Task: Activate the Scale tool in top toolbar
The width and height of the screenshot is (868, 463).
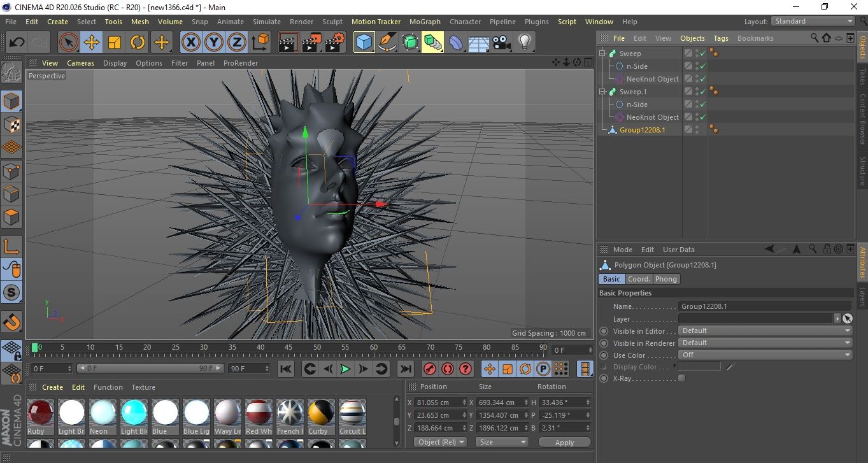Action: [115, 43]
